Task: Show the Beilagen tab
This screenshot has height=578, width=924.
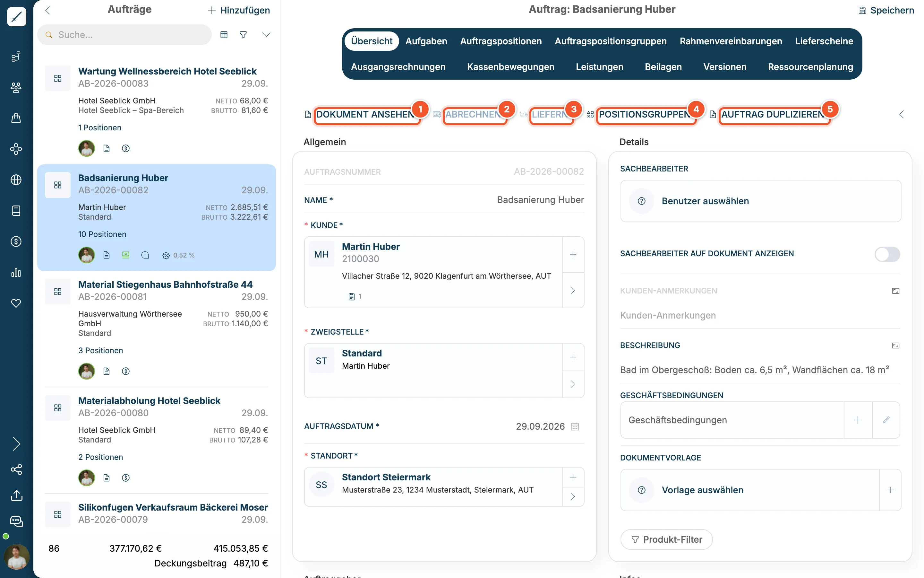Action: [x=663, y=67]
